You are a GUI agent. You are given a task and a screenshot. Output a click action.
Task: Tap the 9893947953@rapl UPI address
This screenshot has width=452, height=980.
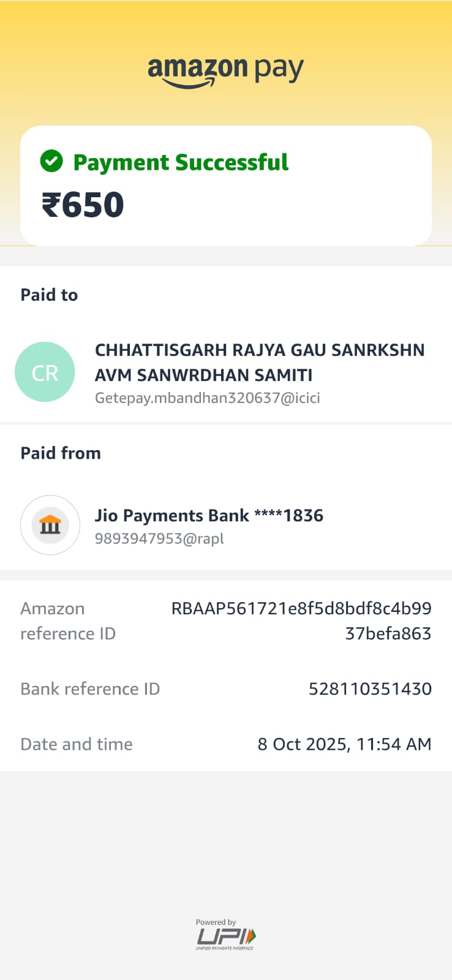click(159, 538)
